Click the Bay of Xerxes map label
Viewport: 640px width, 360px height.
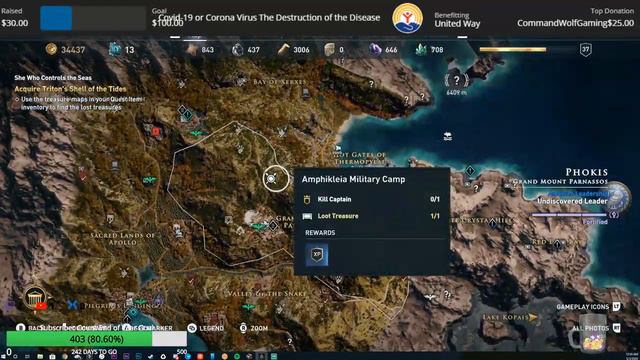(x=280, y=82)
